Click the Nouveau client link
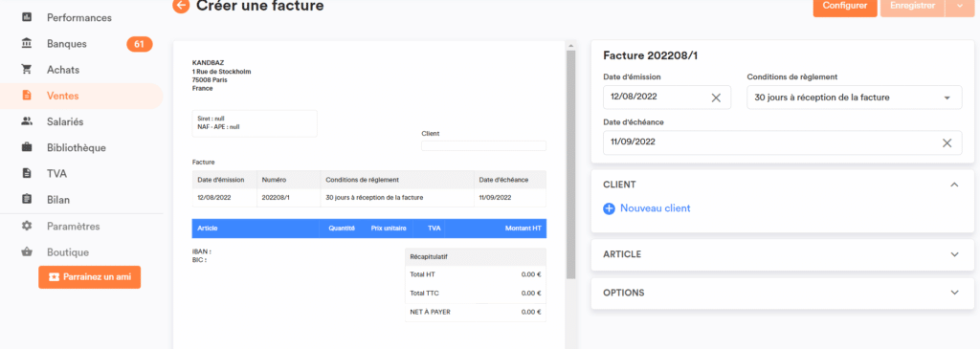Screen dimensions: 980x349 (x=655, y=208)
